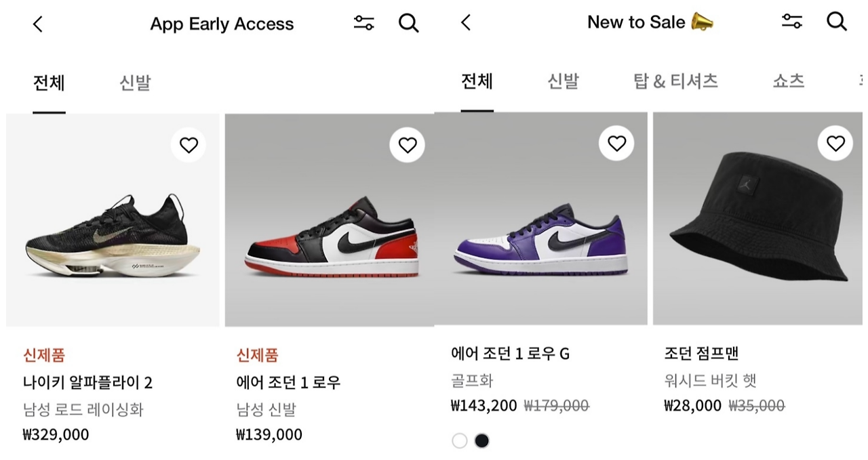This screenshot has height=460, width=868.
Task: Choose the black color swatch
Action: [x=481, y=441]
